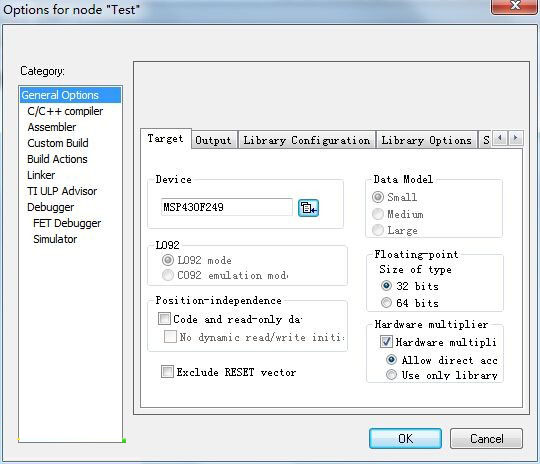The width and height of the screenshot is (540, 464).
Task: Select the Debugger category
Action: 50,207
